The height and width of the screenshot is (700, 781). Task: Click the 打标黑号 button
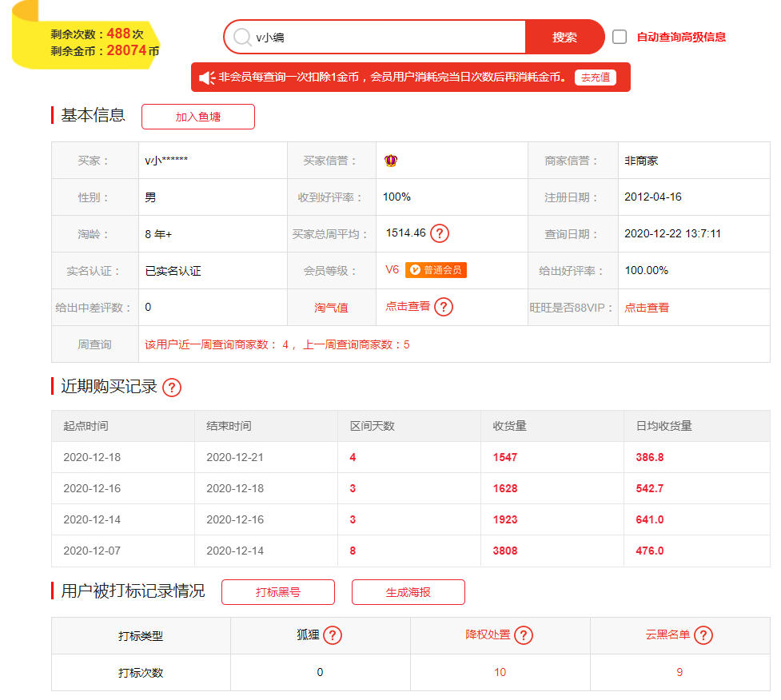277,592
